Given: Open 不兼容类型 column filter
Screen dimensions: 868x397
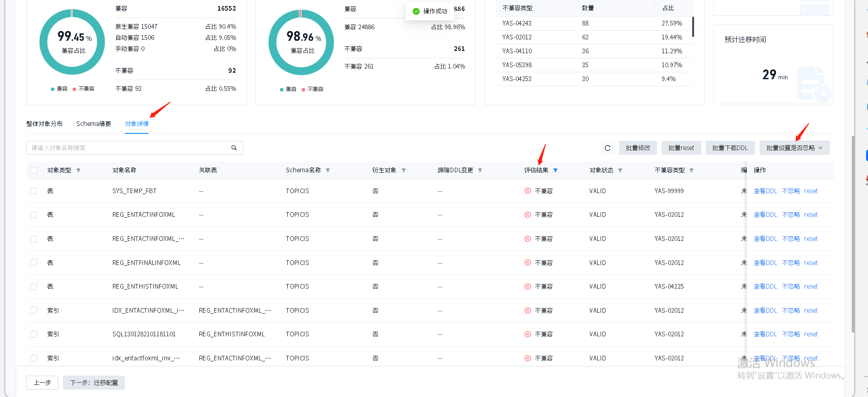Looking at the screenshot, I should tap(691, 170).
